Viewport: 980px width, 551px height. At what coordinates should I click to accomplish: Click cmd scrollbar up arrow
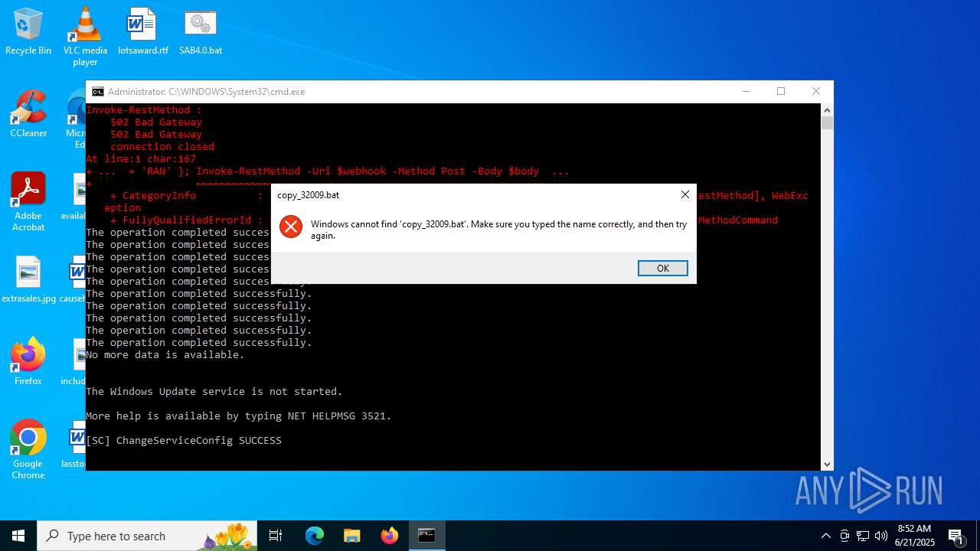point(827,109)
